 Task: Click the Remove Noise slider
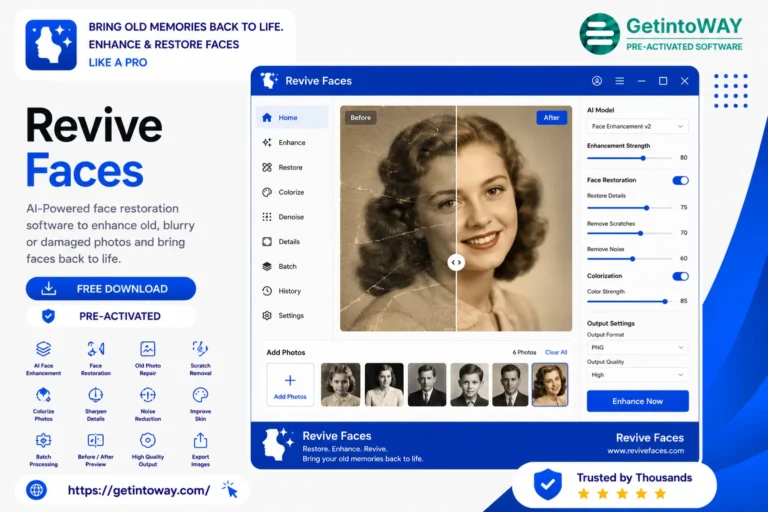pyautogui.click(x=630, y=259)
